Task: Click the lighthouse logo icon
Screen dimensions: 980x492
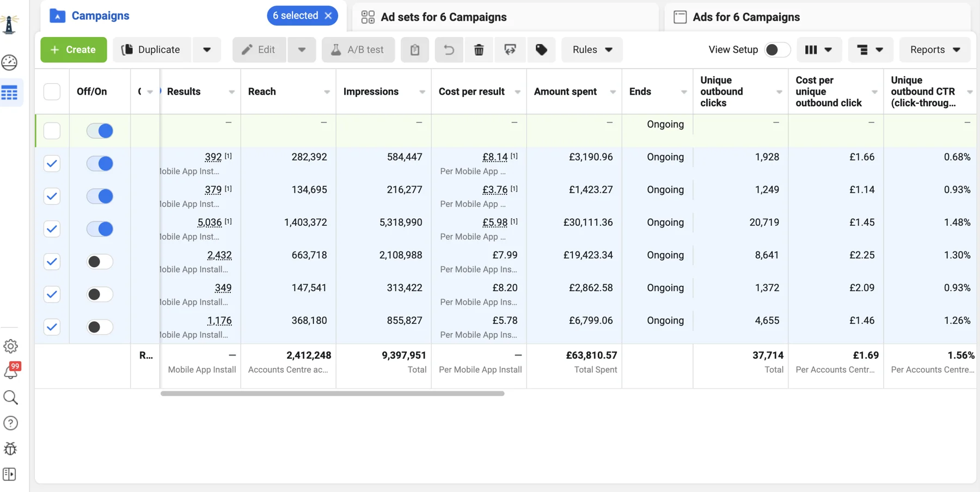Action: pyautogui.click(x=9, y=25)
